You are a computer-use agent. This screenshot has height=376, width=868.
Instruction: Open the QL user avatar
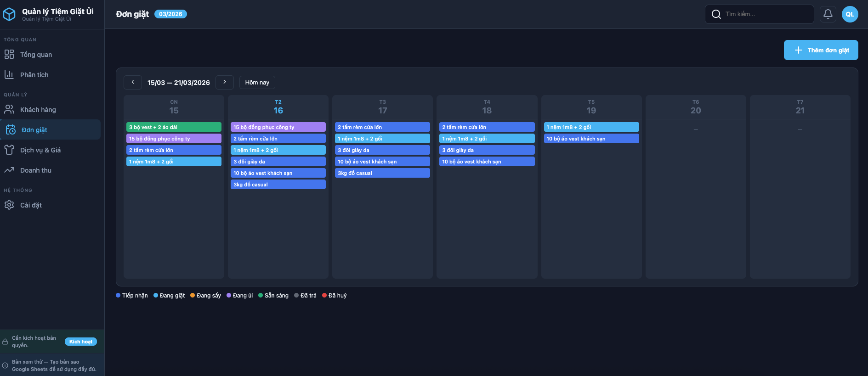click(850, 14)
